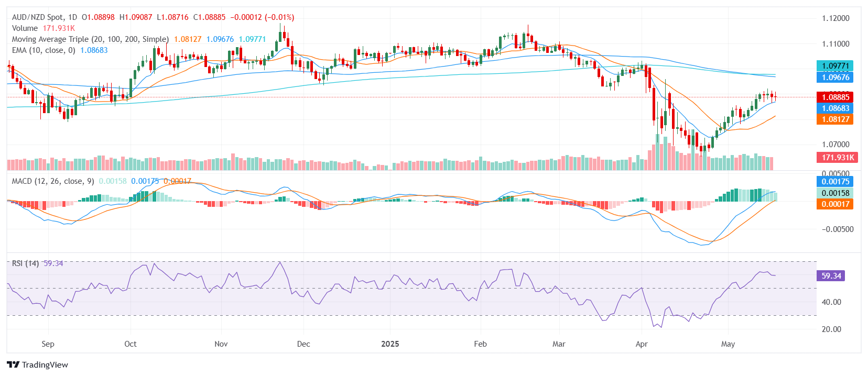Screen dimensions: 868x376
Task: Click the cyan 1.09771 moving average tag
Action: pyautogui.click(x=835, y=66)
